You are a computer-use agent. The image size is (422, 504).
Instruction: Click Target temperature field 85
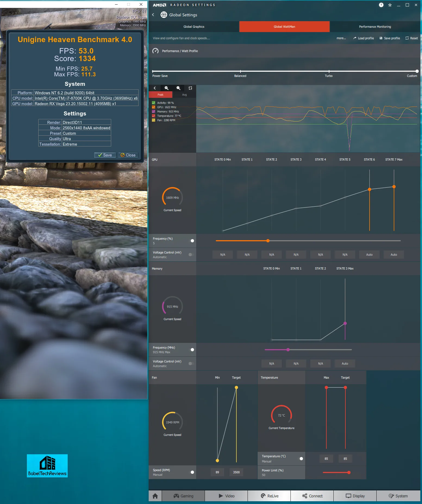click(345, 459)
